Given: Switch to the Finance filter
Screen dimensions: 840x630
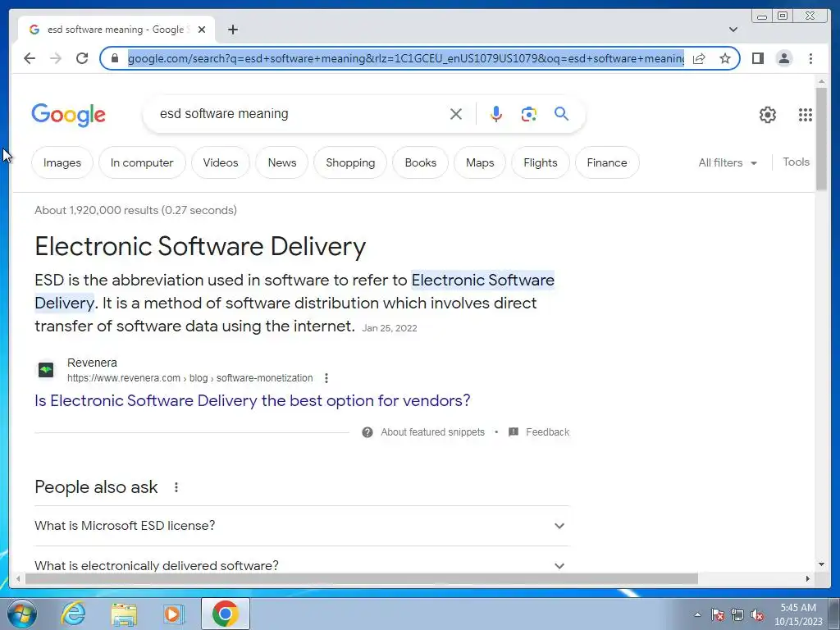Looking at the screenshot, I should pyautogui.click(x=607, y=162).
